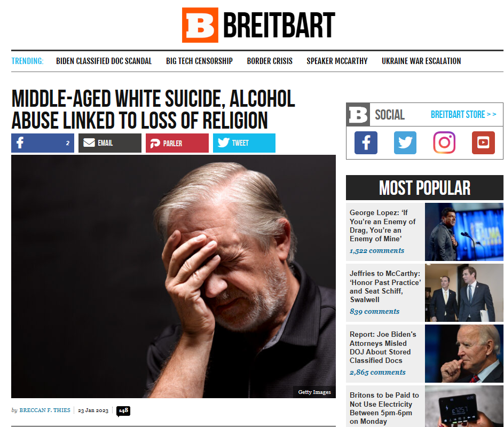Open George Lopez drag story headline
Image resolution: width=504 pixels, height=427 pixels.
382,226
